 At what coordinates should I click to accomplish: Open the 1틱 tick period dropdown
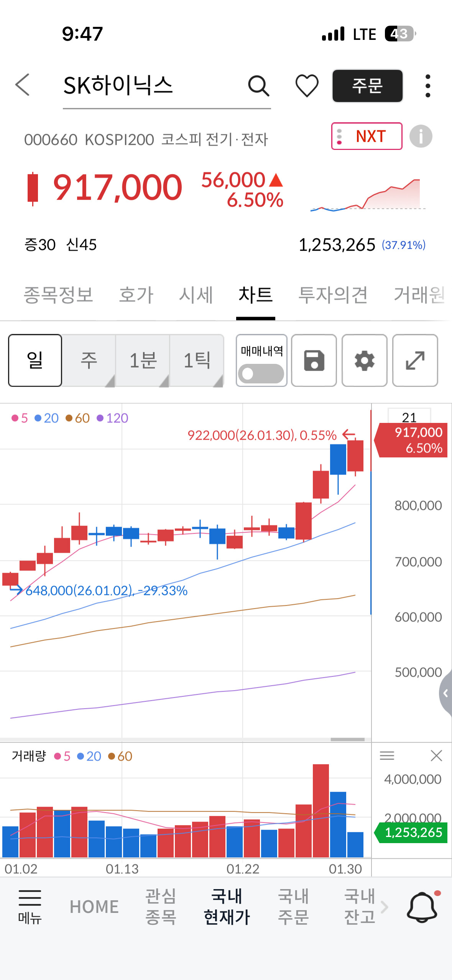coord(197,360)
